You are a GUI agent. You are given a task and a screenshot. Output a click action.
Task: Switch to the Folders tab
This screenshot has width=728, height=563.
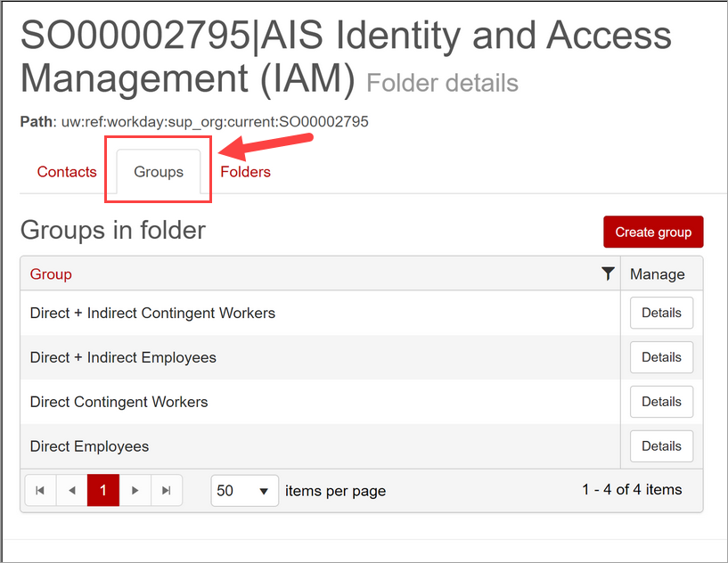click(245, 172)
